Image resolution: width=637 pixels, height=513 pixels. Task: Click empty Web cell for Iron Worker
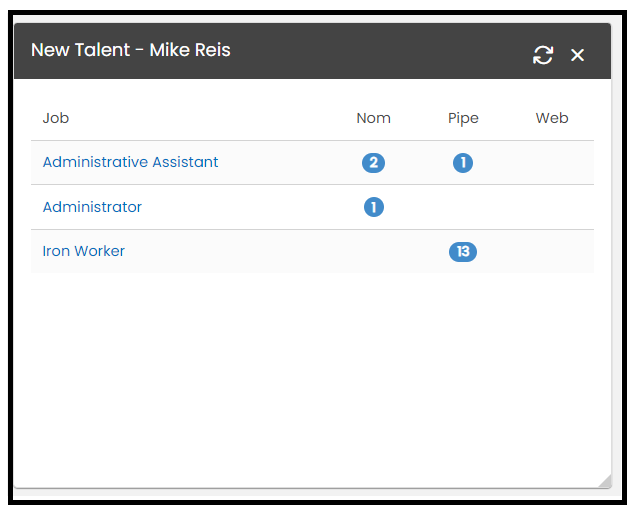pos(552,251)
